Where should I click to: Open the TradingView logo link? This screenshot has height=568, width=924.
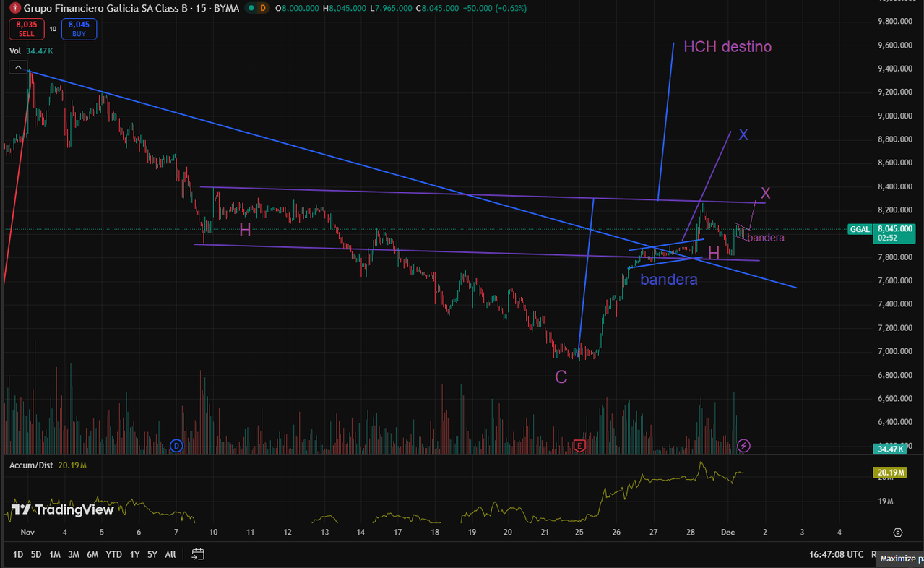pos(63,509)
